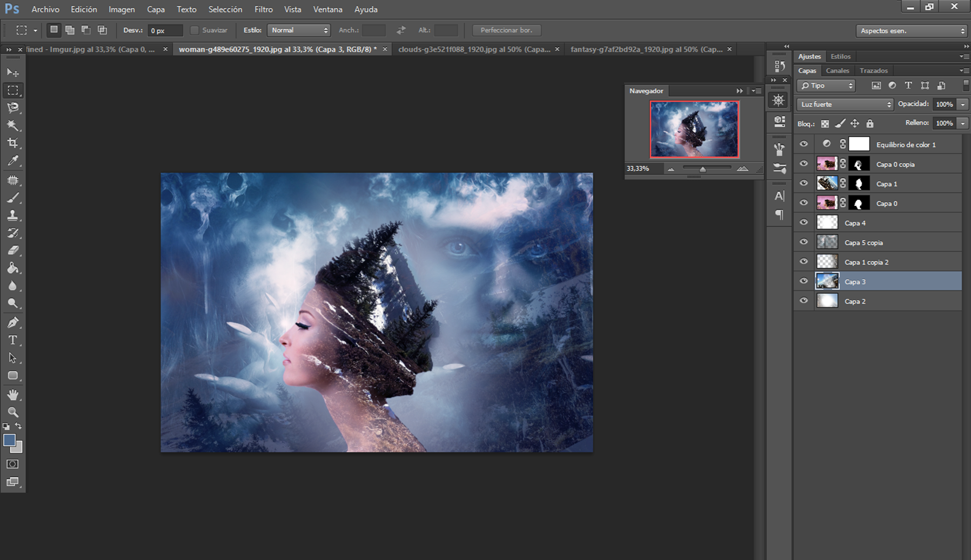Select the Hand tool
Viewport: 971px width, 560px height.
[x=13, y=395]
